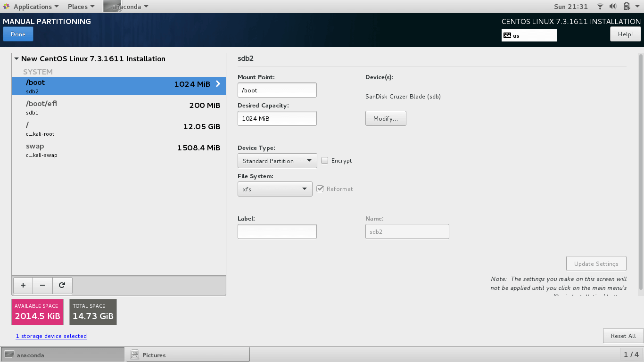Click the 12.05 GiB size value

pos(202,126)
